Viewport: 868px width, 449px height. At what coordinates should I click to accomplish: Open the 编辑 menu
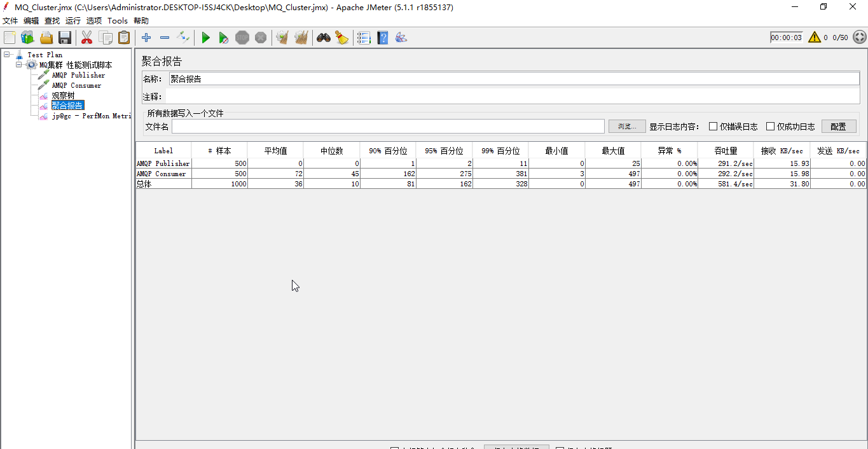click(31, 20)
